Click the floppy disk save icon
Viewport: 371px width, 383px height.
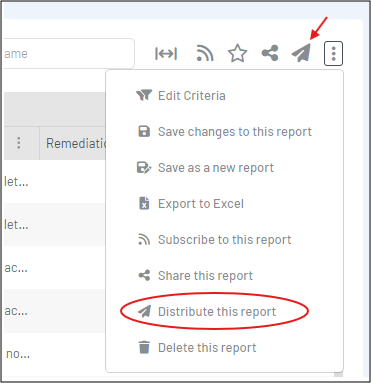[144, 131]
